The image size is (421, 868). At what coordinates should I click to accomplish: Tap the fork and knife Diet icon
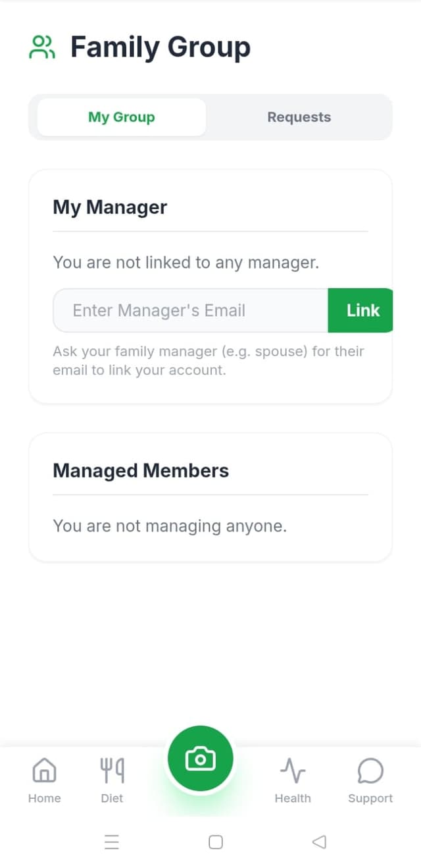click(x=111, y=769)
